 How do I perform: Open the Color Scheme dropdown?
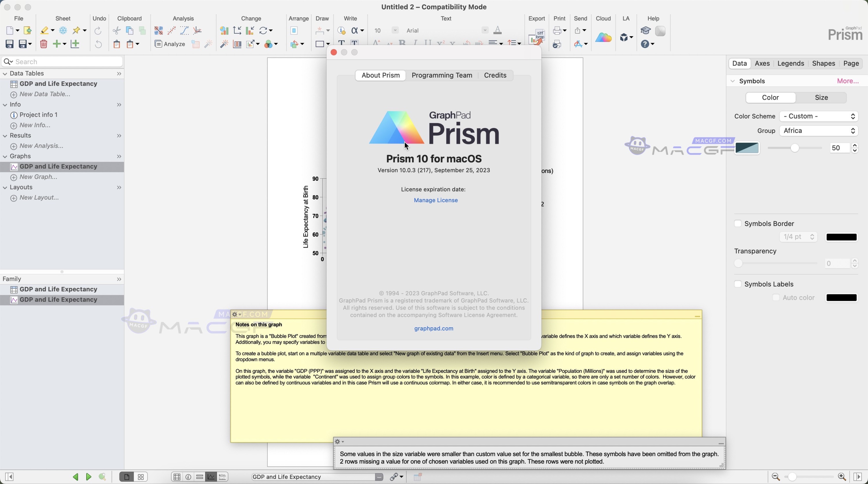click(x=819, y=116)
